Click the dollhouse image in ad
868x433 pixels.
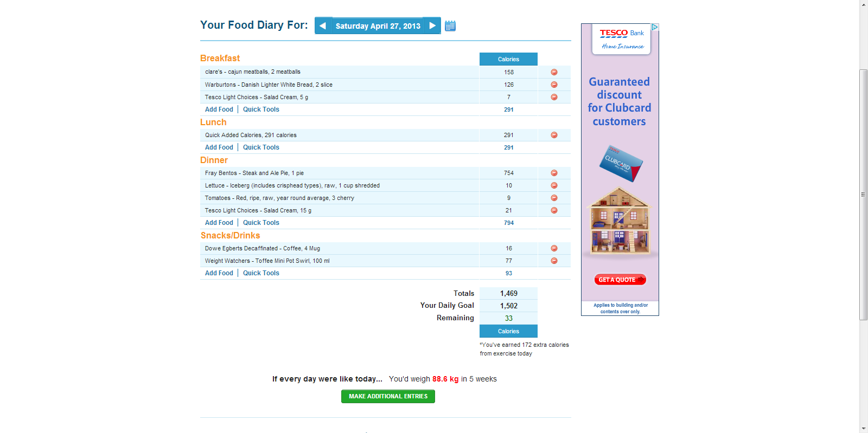[x=620, y=221]
